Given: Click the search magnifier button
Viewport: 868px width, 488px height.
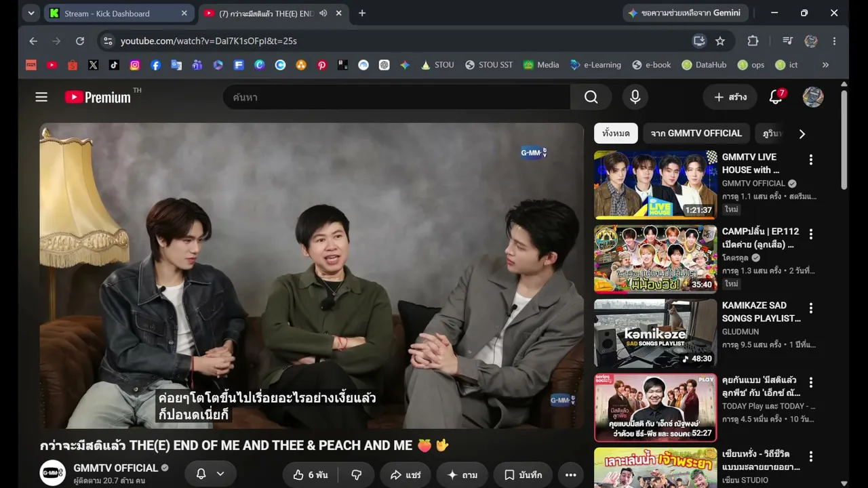Looking at the screenshot, I should pyautogui.click(x=591, y=97).
